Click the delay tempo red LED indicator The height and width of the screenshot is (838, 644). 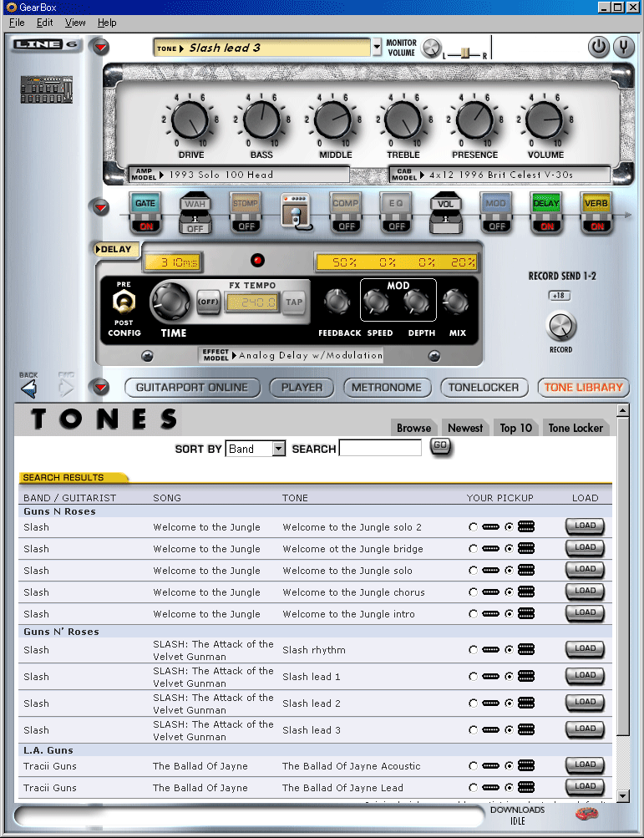click(257, 261)
